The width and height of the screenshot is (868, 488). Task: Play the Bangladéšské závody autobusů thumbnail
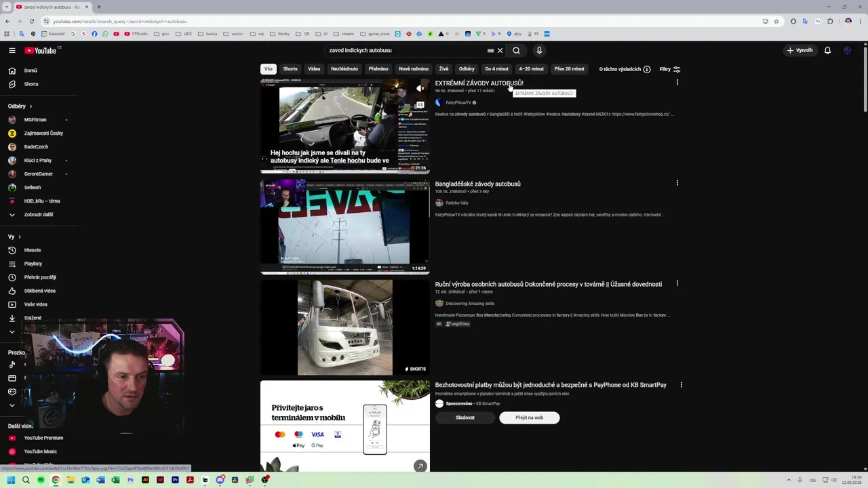click(x=344, y=227)
